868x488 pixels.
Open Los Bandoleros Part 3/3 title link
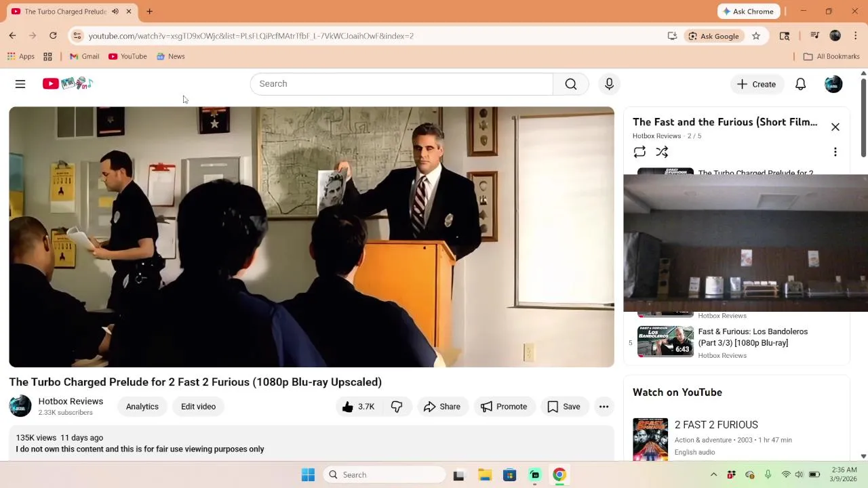753,337
